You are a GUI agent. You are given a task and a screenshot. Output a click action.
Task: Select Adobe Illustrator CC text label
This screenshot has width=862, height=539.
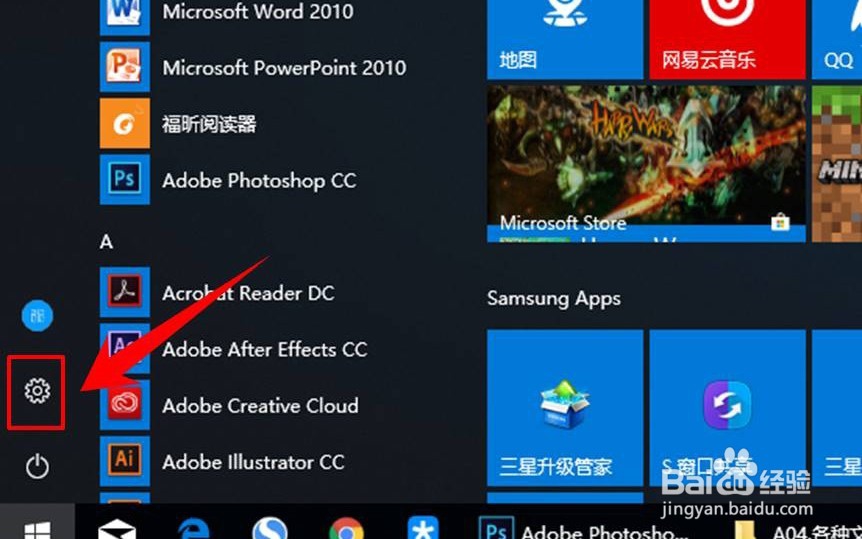[x=253, y=462]
